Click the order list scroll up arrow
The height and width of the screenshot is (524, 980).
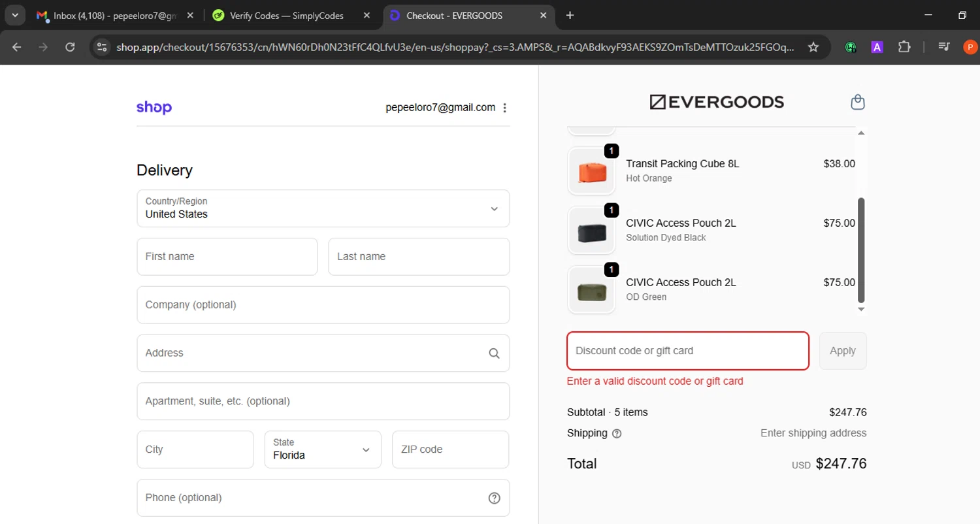[x=860, y=133]
